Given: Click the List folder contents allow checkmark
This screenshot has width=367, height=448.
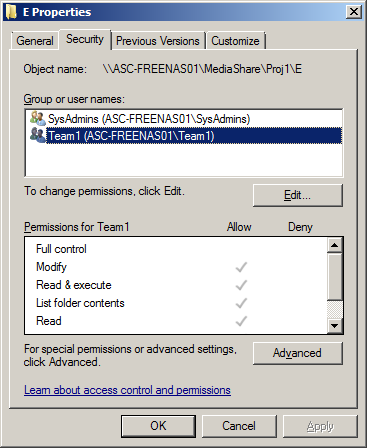Looking at the screenshot, I should tap(241, 303).
